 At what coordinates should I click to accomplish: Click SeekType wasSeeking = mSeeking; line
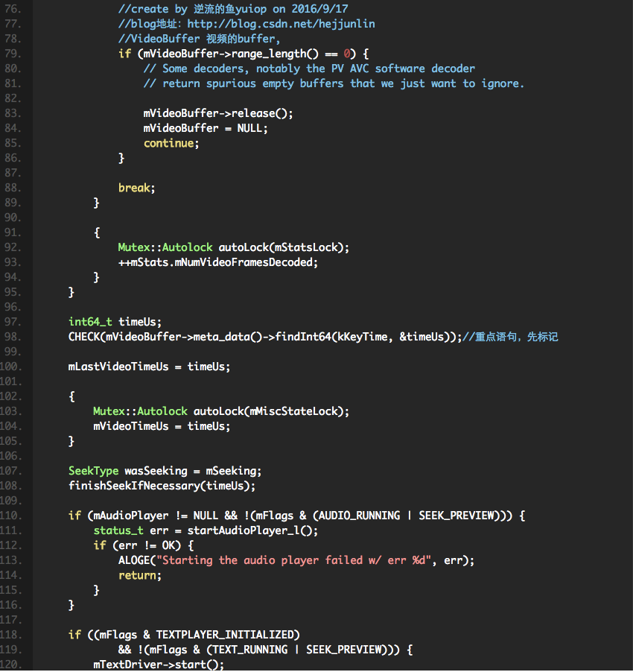click(165, 471)
